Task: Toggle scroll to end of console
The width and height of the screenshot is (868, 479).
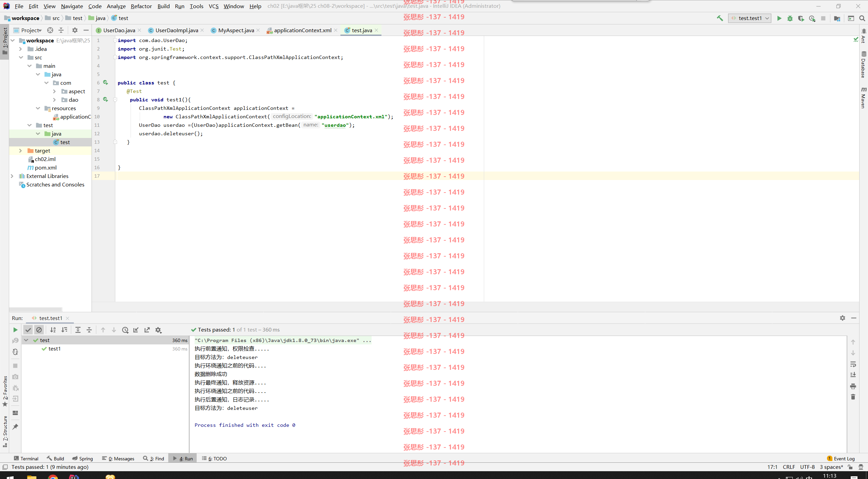Action: click(853, 375)
